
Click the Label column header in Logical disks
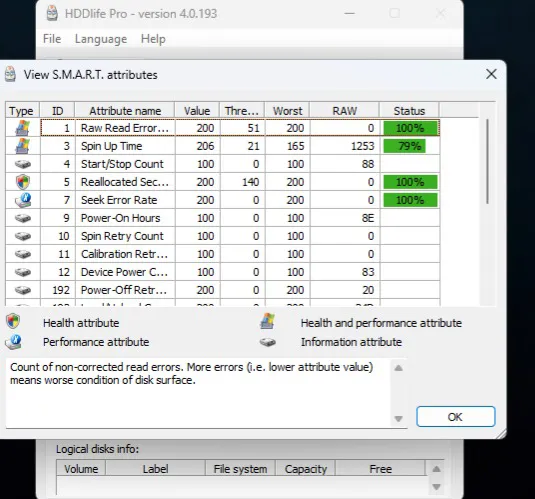[155, 469]
